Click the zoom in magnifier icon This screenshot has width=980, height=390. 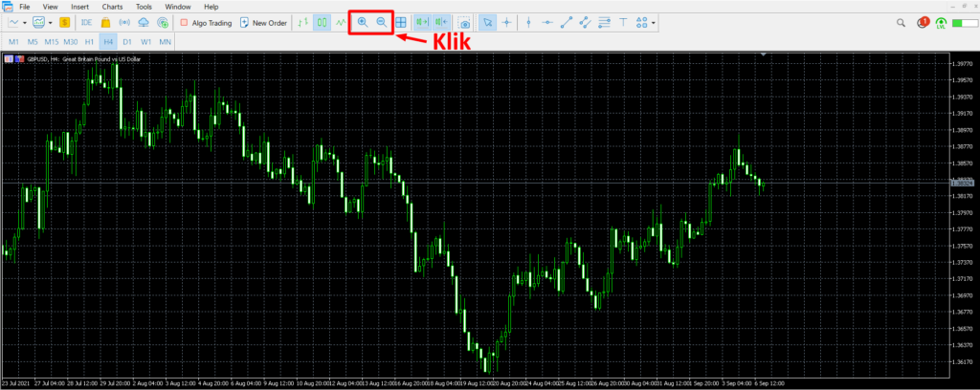pyautogui.click(x=362, y=22)
